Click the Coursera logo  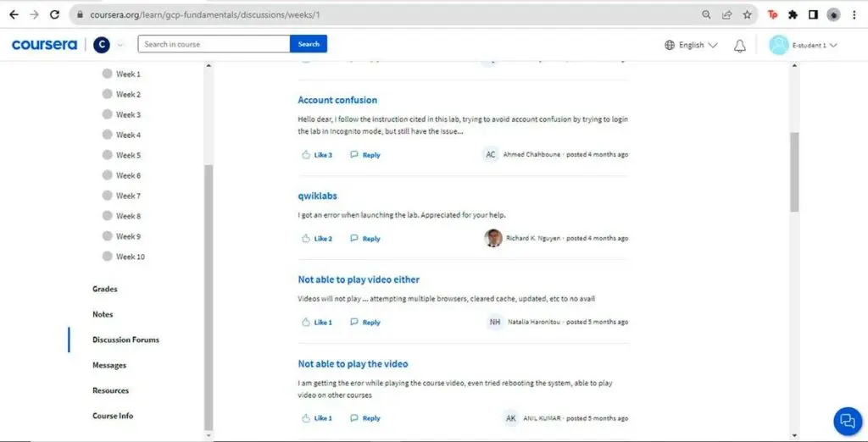click(44, 44)
